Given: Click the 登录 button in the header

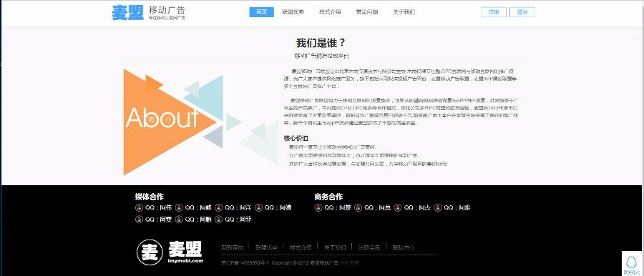Looking at the screenshot, I should pyautogui.click(x=522, y=12).
